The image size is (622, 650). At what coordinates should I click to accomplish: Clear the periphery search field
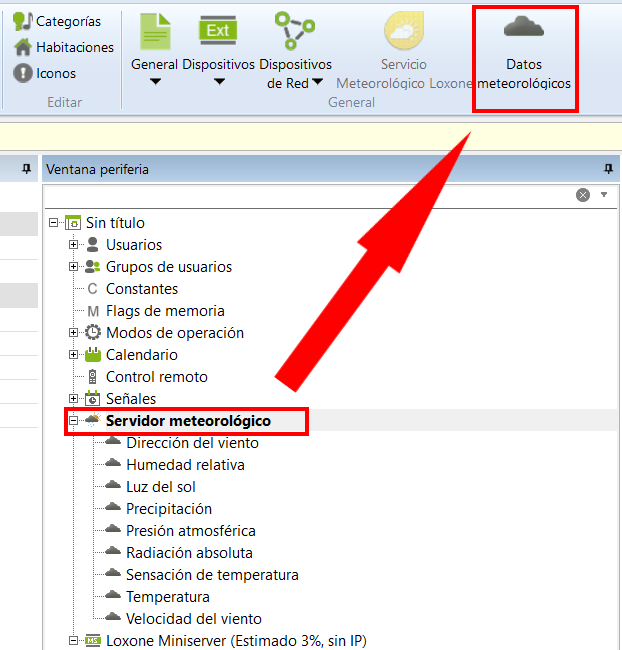(x=583, y=195)
